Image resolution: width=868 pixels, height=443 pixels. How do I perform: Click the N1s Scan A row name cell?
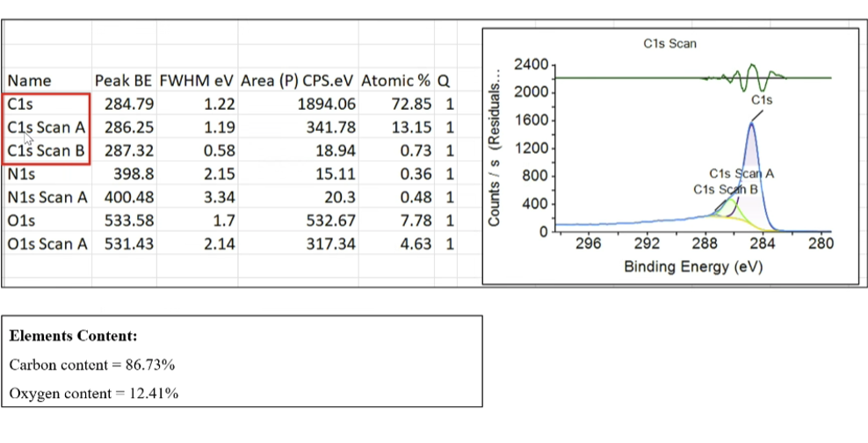(47, 197)
